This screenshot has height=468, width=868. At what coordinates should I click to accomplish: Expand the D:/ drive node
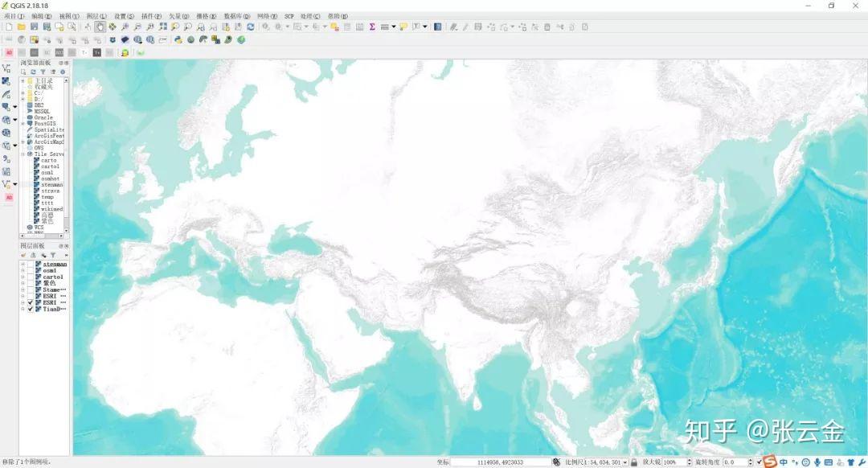click(x=23, y=99)
